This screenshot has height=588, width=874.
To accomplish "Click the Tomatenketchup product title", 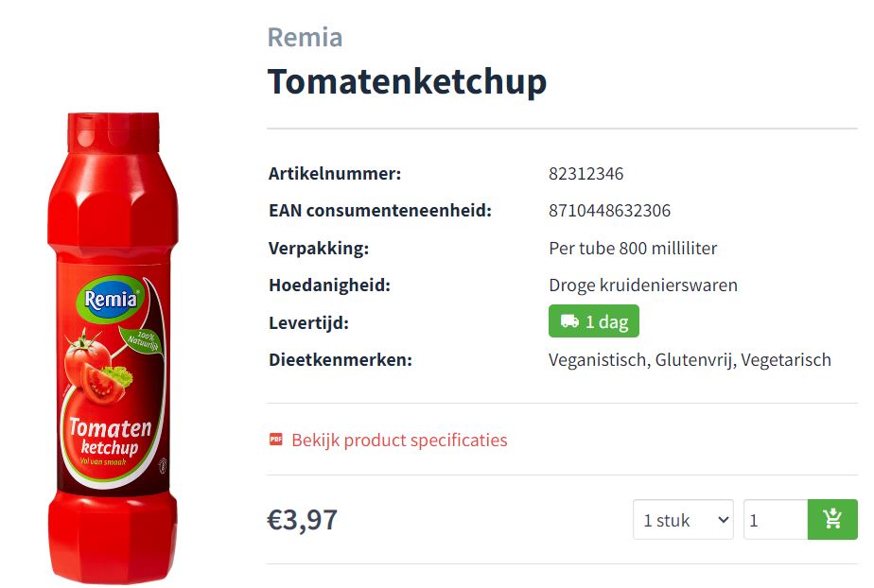I will (x=407, y=82).
